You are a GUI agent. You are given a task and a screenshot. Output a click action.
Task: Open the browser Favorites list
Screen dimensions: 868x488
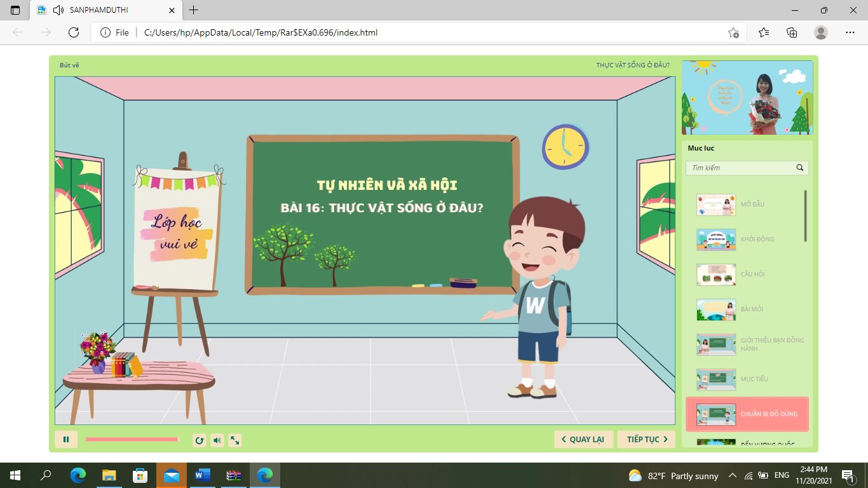pos(764,32)
